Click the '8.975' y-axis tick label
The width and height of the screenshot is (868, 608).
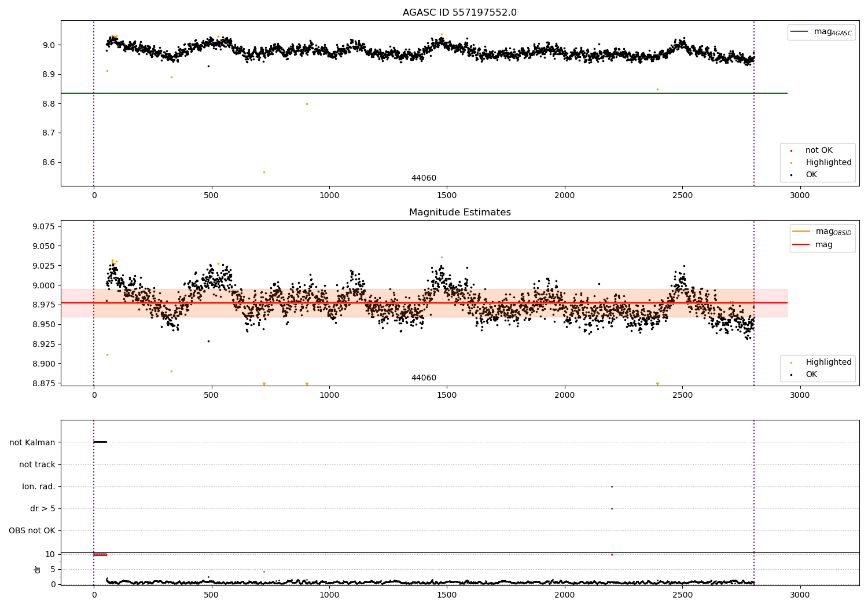(44, 305)
